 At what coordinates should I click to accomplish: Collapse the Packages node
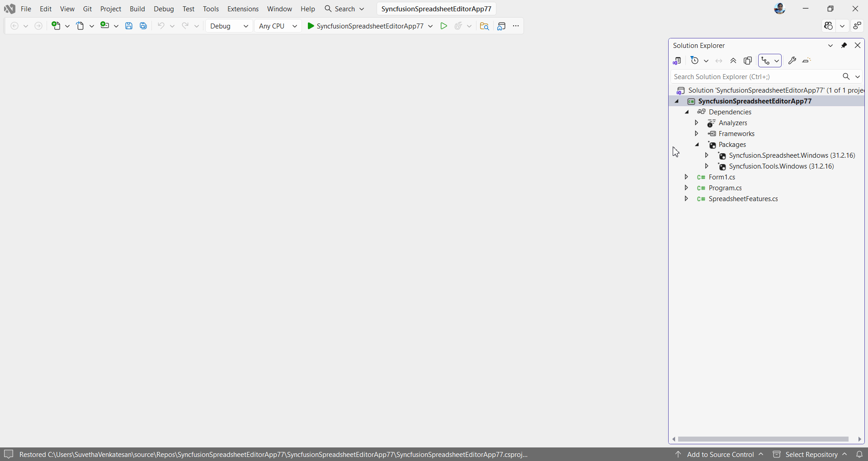[x=697, y=145]
